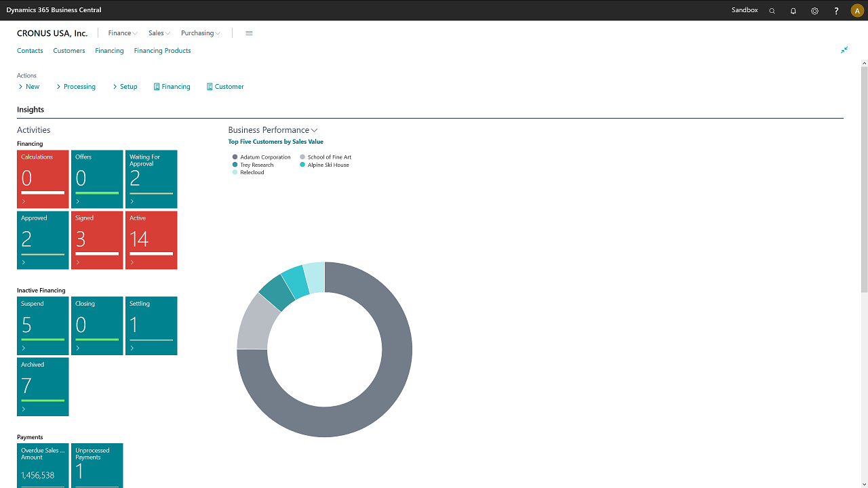Open the Top Five Customers chart title
Screen dimensions: 868x488
coord(276,142)
